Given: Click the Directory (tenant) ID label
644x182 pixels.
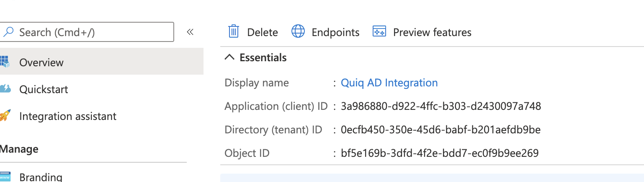Looking at the screenshot, I should point(273,130).
